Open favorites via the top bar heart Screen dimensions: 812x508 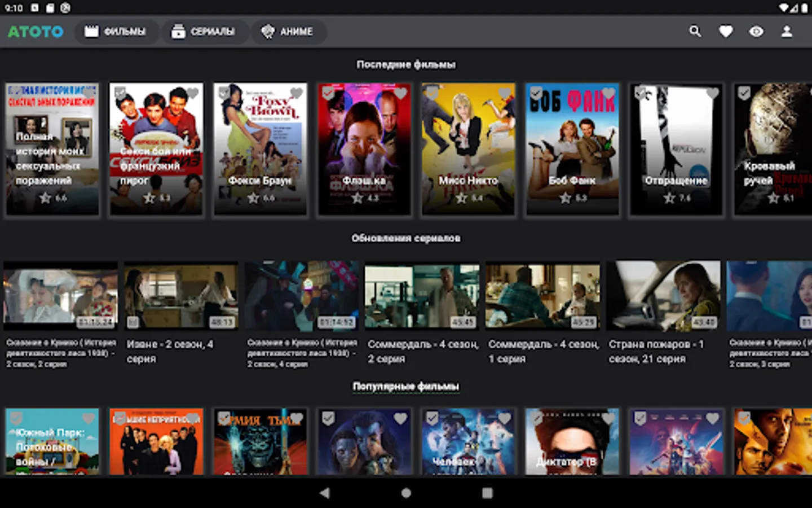click(726, 32)
